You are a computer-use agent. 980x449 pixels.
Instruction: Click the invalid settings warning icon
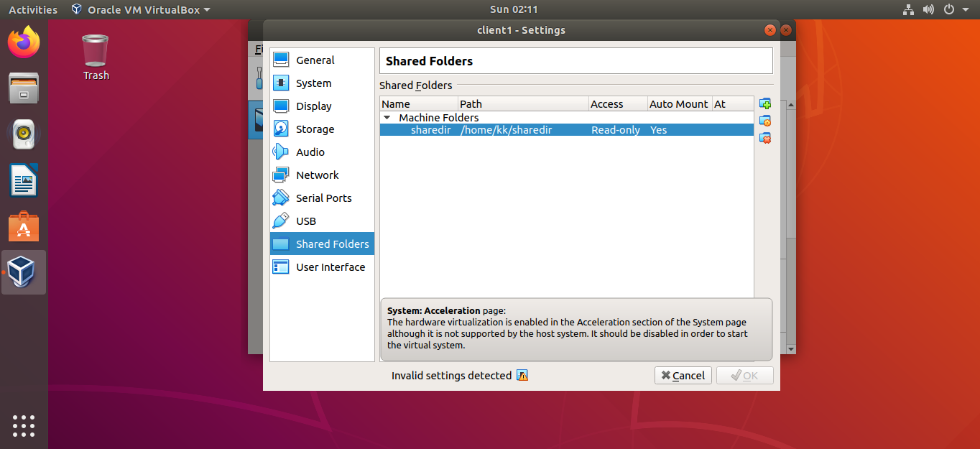pyautogui.click(x=522, y=375)
